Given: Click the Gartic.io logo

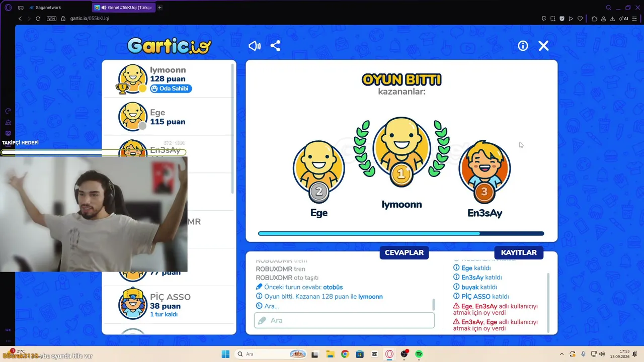Looking at the screenshot, I should 169,46.
